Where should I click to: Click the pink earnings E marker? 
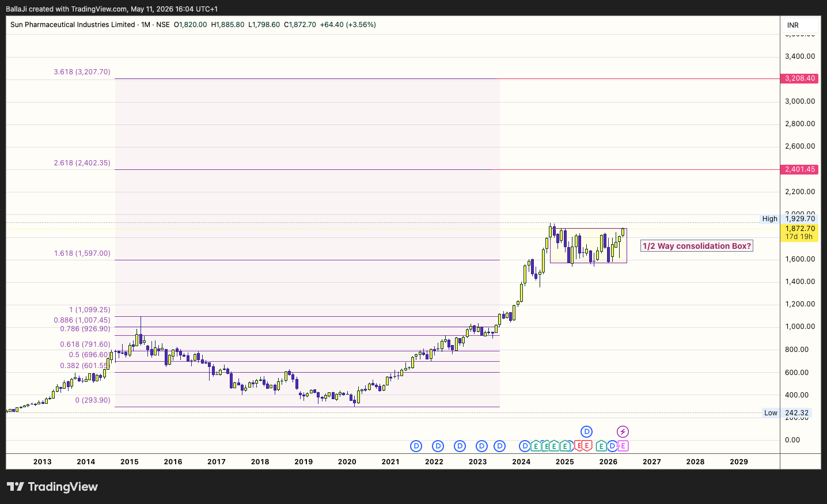tap(623, 446)
